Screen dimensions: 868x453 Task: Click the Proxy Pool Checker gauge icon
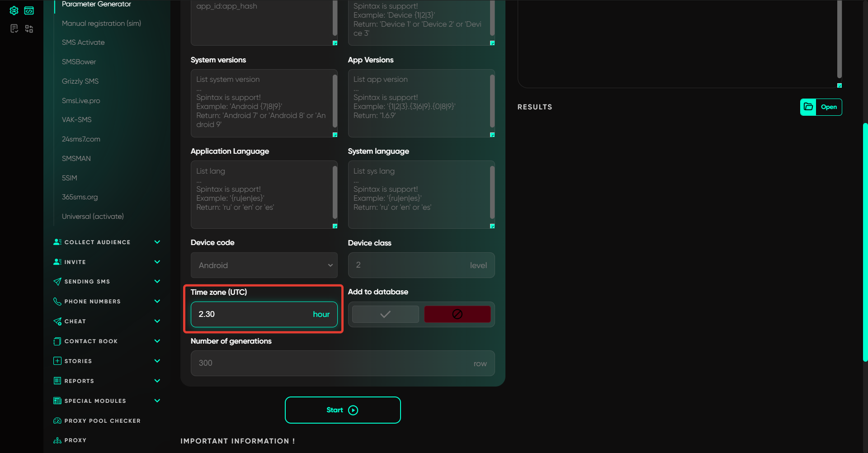coord(57,421)
